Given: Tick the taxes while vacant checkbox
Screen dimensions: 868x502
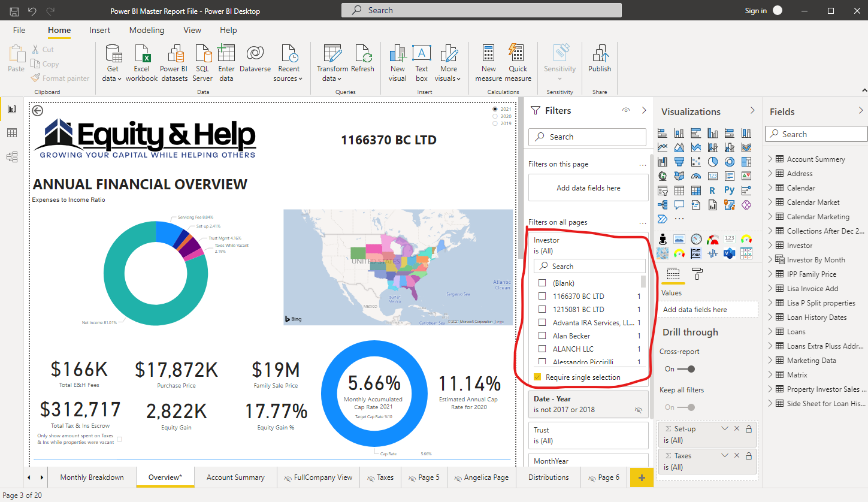Looking at the screenshot, I should (119, 439).
